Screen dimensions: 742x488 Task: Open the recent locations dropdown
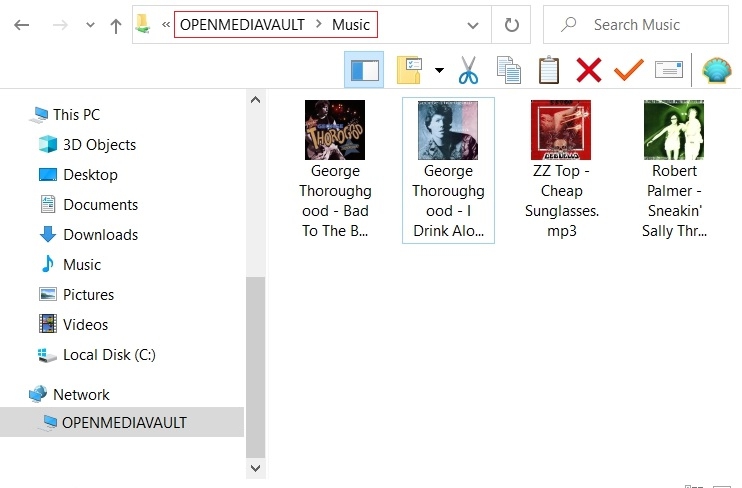tap(90, 25)
